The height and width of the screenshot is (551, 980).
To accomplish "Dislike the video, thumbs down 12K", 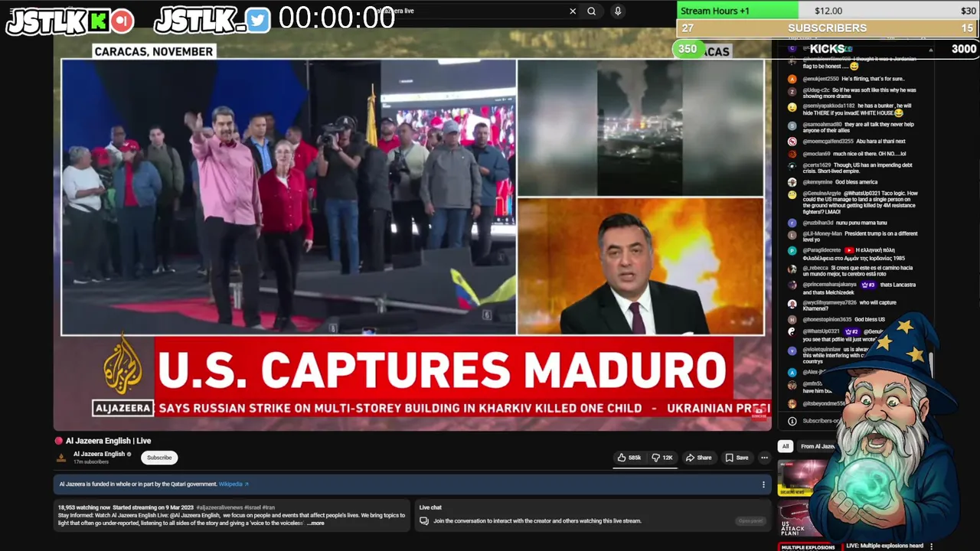I will [662, 458].
